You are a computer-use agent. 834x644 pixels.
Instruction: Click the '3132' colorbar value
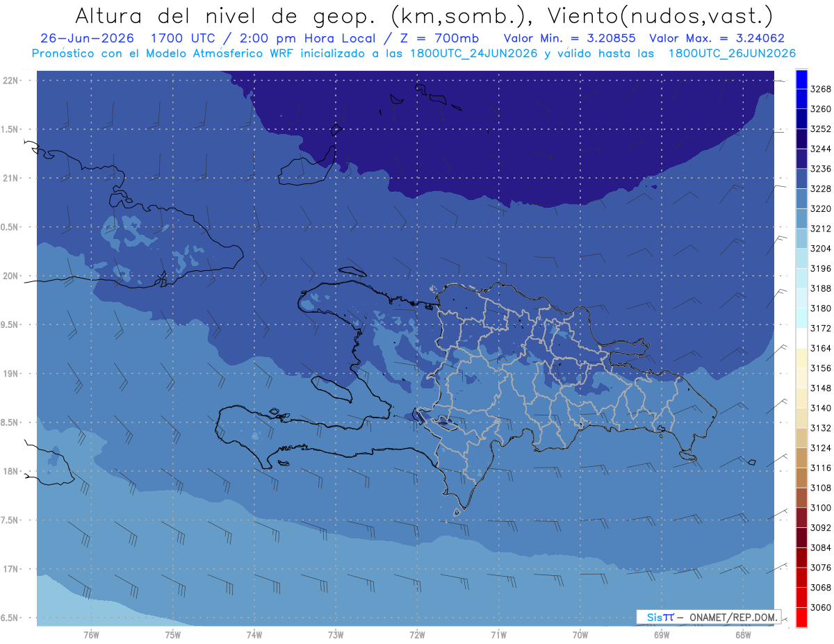click(821, 428)
